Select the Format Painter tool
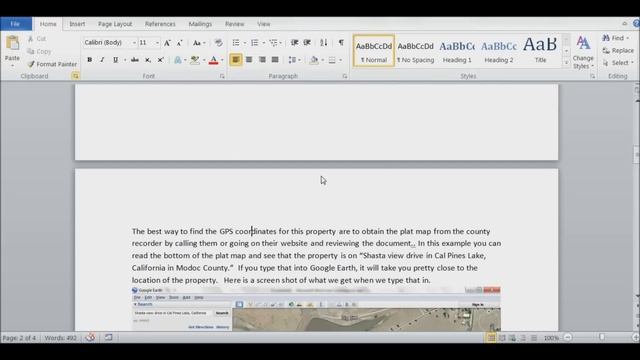The image size is (640, 360). [x=52, y=64]
